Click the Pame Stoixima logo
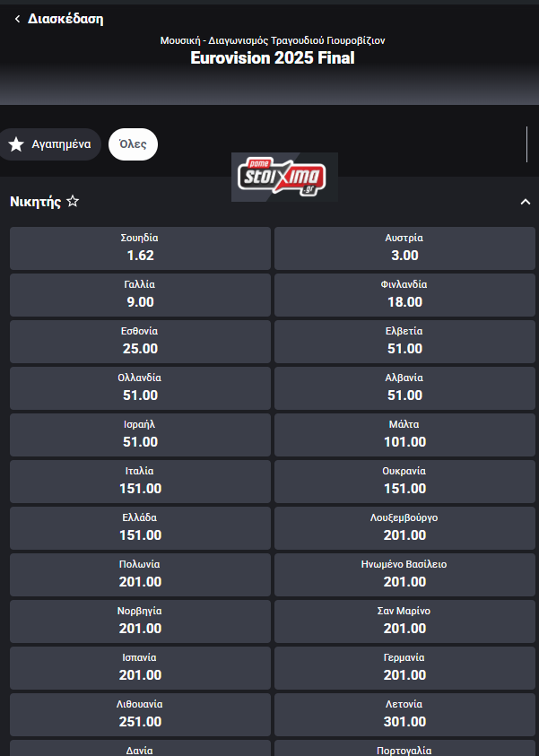The image size is (539, 756). 284,177
